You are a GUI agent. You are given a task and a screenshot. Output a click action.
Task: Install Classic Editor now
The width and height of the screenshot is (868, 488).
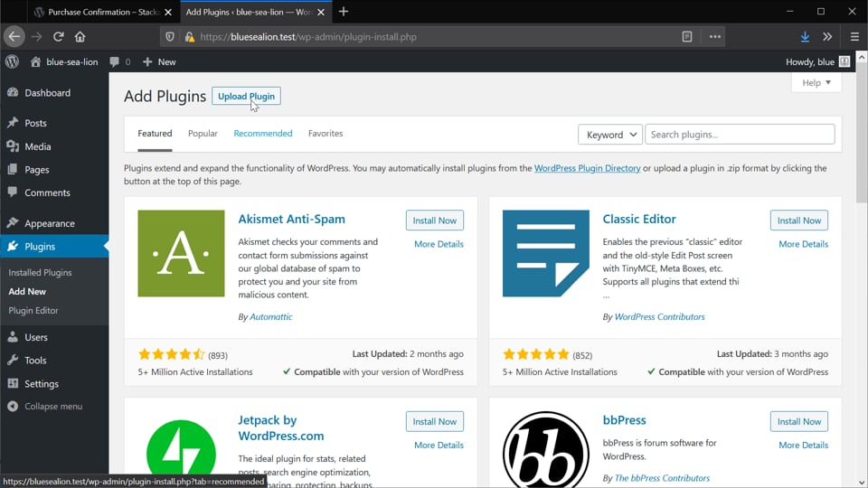[x=798, y=221]
